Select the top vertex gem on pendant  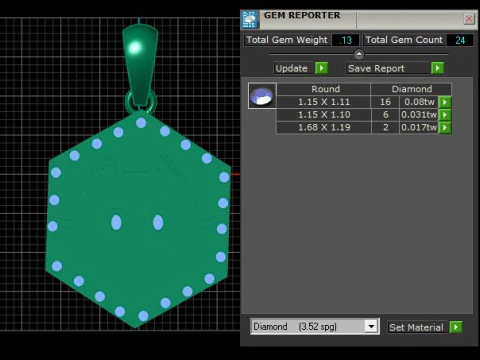[141, 123]
